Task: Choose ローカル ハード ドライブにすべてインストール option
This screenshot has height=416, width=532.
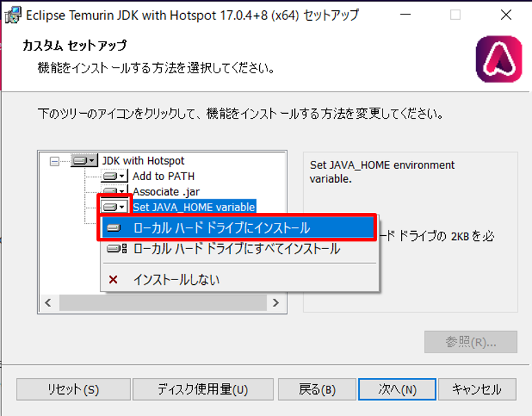Action: point(240,249)
